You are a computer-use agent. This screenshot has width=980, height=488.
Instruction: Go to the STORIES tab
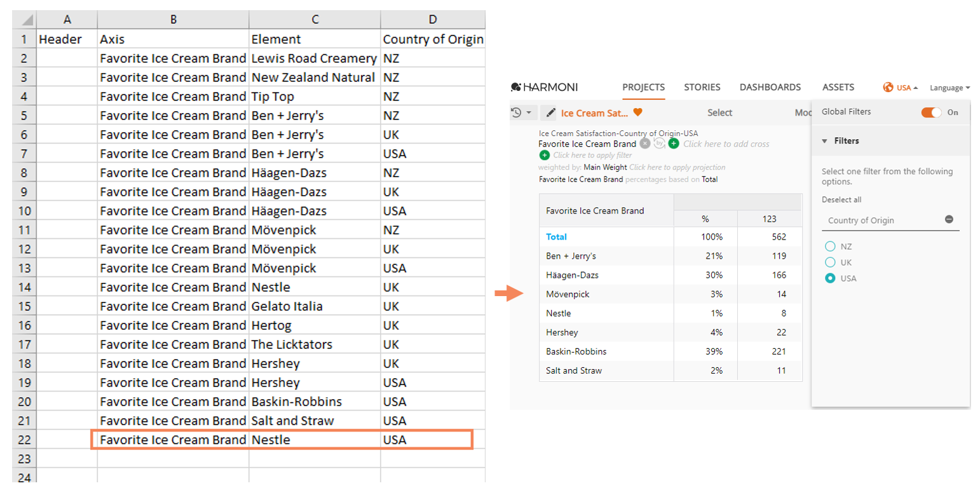click(x=702, y=88)
